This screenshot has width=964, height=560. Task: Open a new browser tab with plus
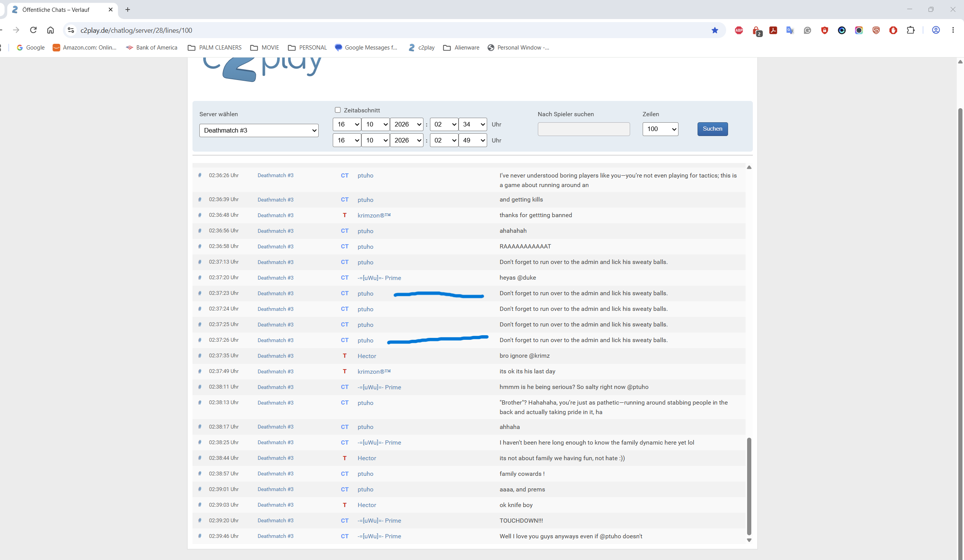click(x=128, y=10)
